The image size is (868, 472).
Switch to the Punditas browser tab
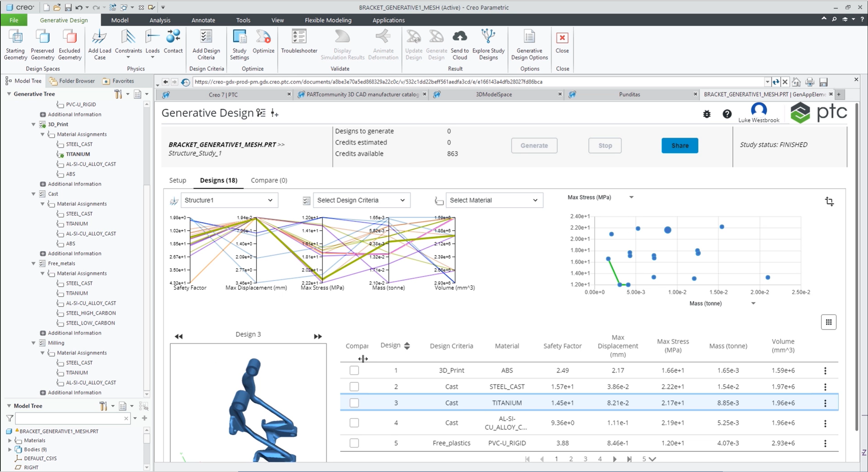point(629,94)
